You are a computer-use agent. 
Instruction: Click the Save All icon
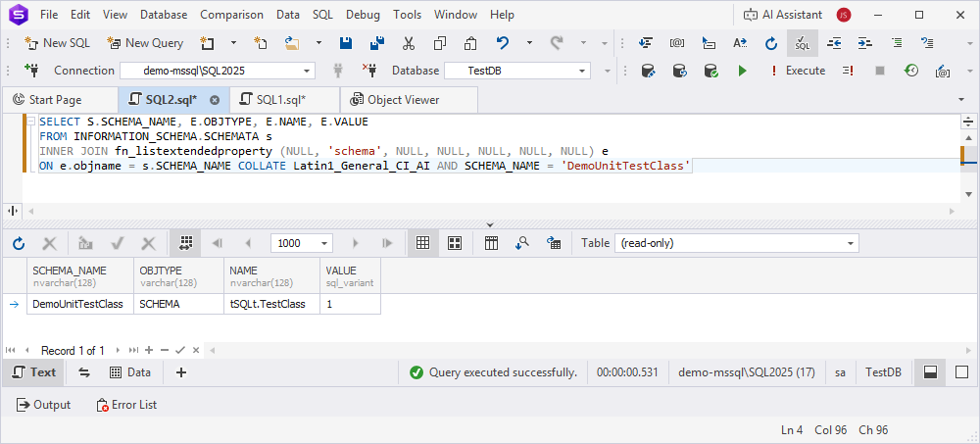(x=377, y=43)
